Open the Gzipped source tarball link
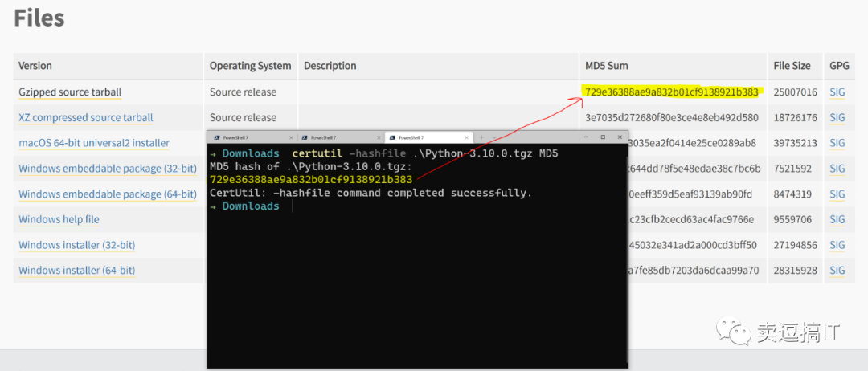Screen dimensions: 868x371 pos(70,92)
